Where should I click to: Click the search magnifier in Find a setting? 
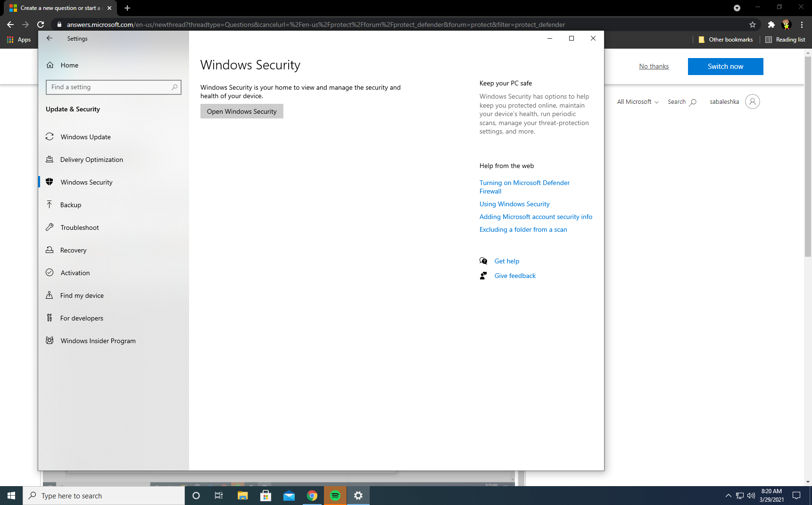click(x=174, y=87)
